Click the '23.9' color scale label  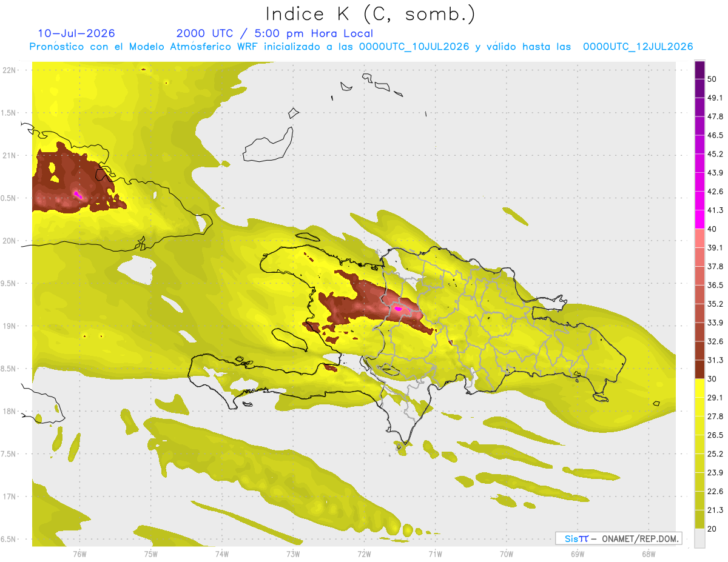pyautogui.click(x=716, y=472)
